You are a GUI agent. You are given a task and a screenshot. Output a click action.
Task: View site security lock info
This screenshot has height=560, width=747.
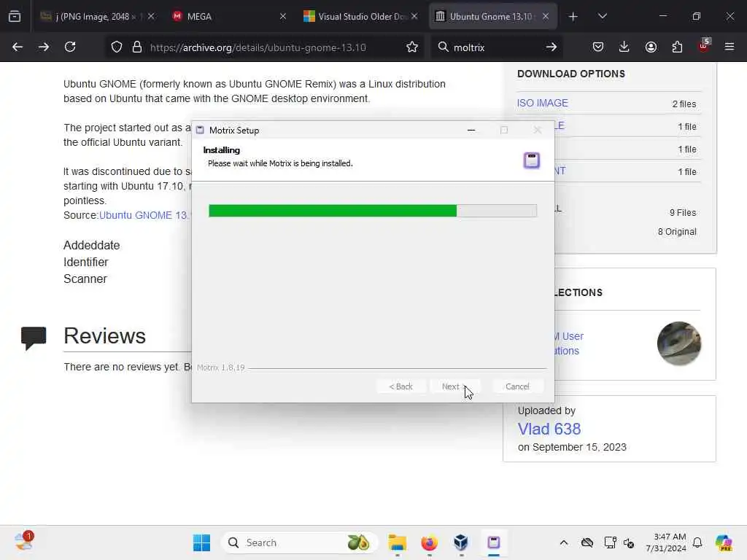(137, 47)
